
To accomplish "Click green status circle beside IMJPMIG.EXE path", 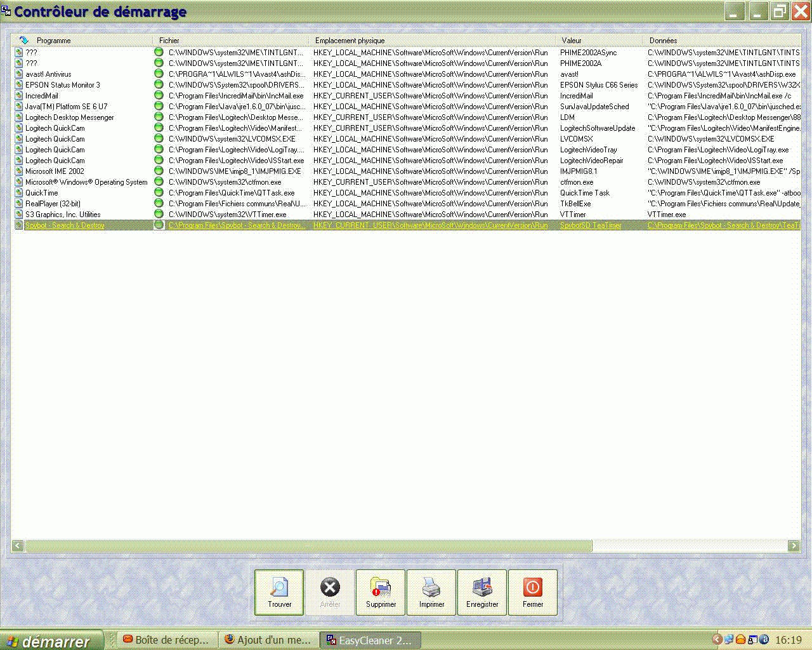I will click(159, 171).
